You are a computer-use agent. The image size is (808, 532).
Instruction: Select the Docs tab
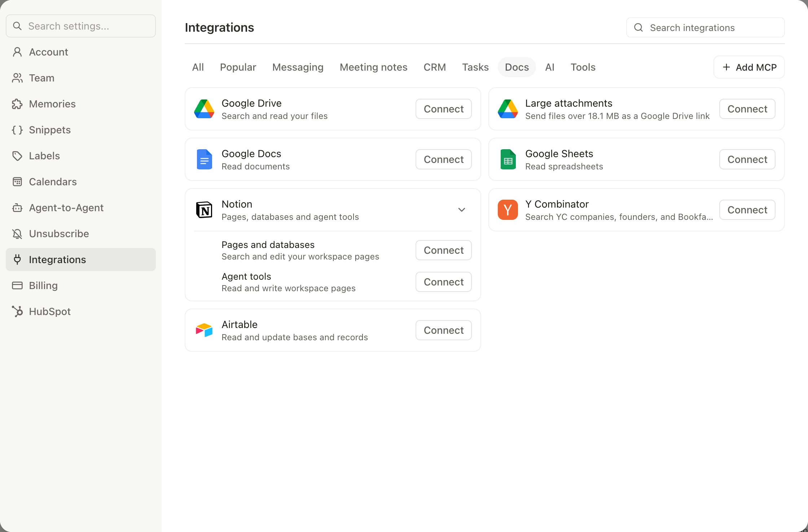[517, 67]
